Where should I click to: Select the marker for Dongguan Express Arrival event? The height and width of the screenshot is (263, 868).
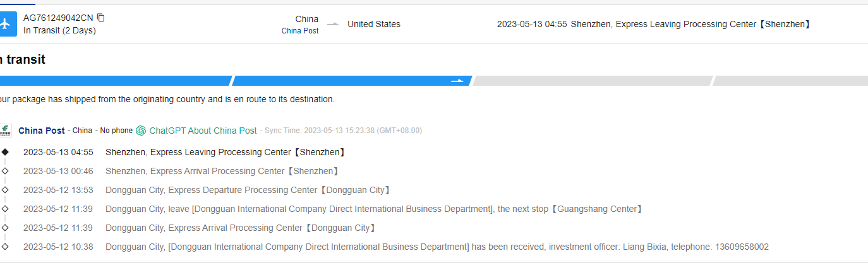pos(5,228)
